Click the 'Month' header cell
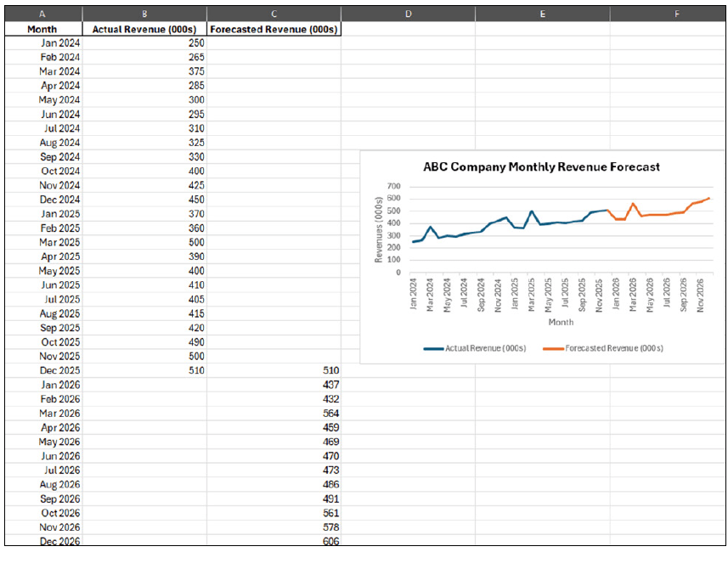 coord(42,28)
